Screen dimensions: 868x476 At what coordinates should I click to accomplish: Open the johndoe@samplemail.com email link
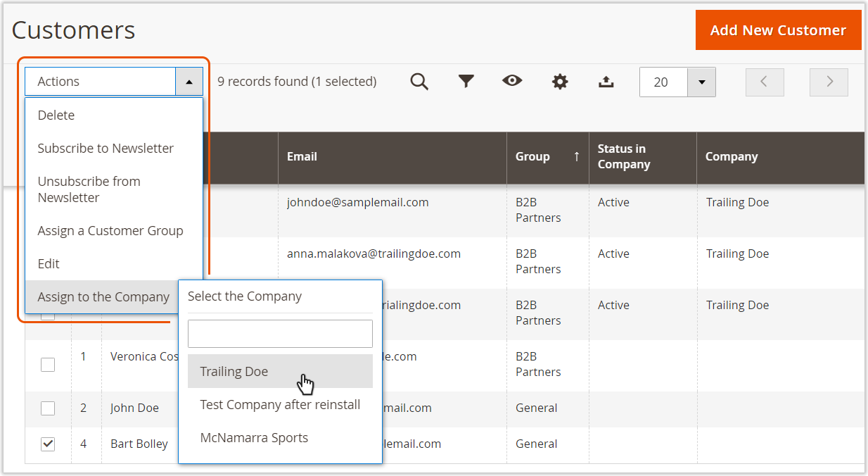357,202
